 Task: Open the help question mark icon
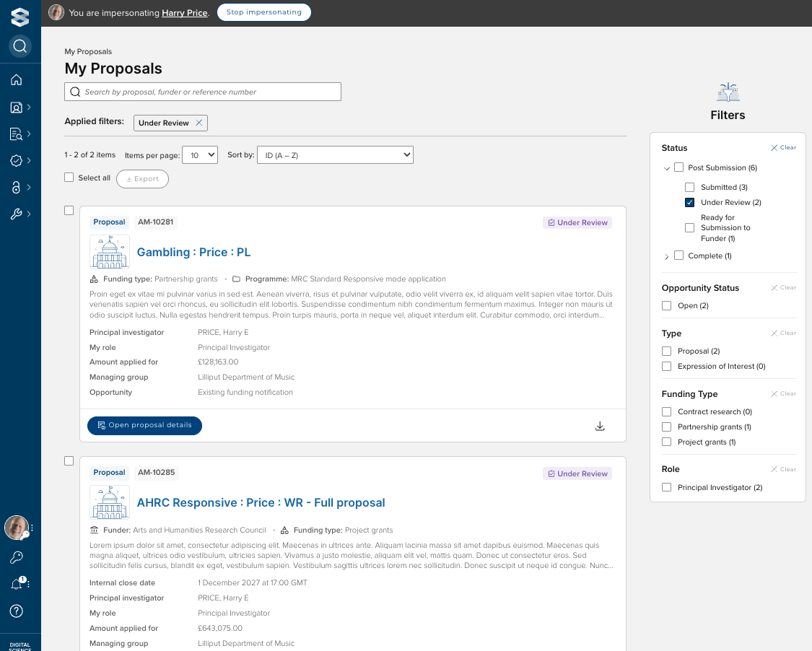tap(17, 611)
